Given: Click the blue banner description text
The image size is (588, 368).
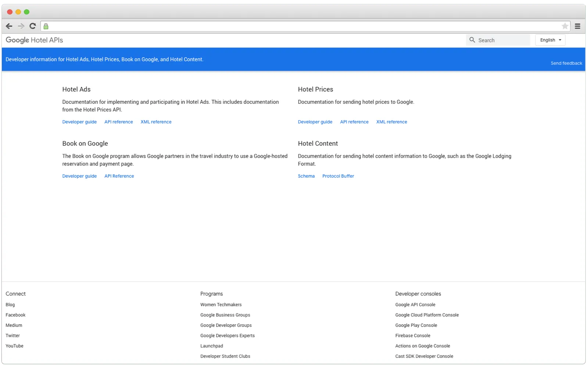Looking at the screenshot, I should (104, 59).
